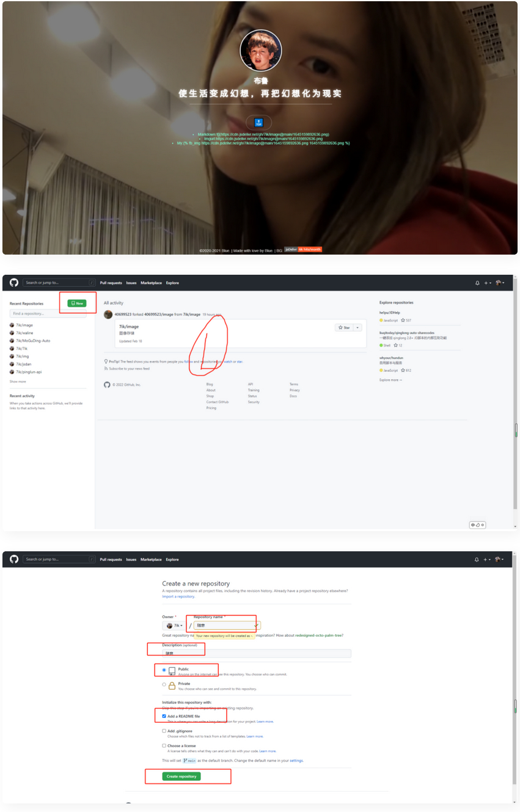Click the profile avatar in the top bar

499,283
